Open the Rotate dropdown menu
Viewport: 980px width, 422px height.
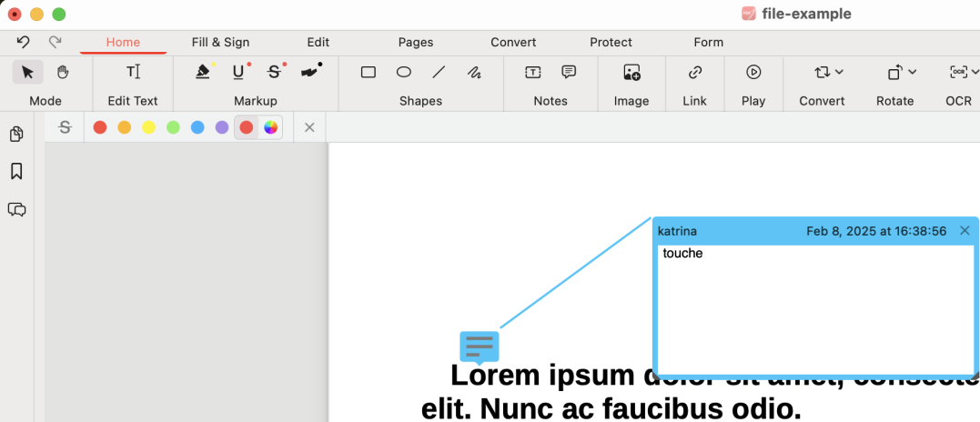click(901, 72)
